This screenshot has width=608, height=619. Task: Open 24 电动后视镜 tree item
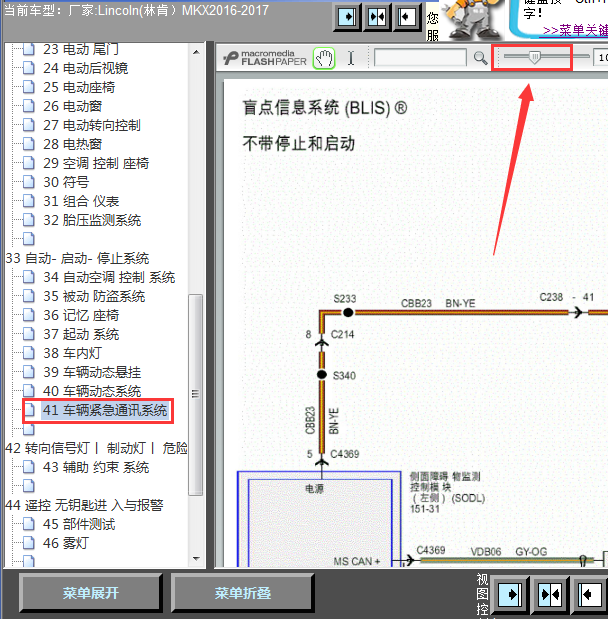pos(85,68)
